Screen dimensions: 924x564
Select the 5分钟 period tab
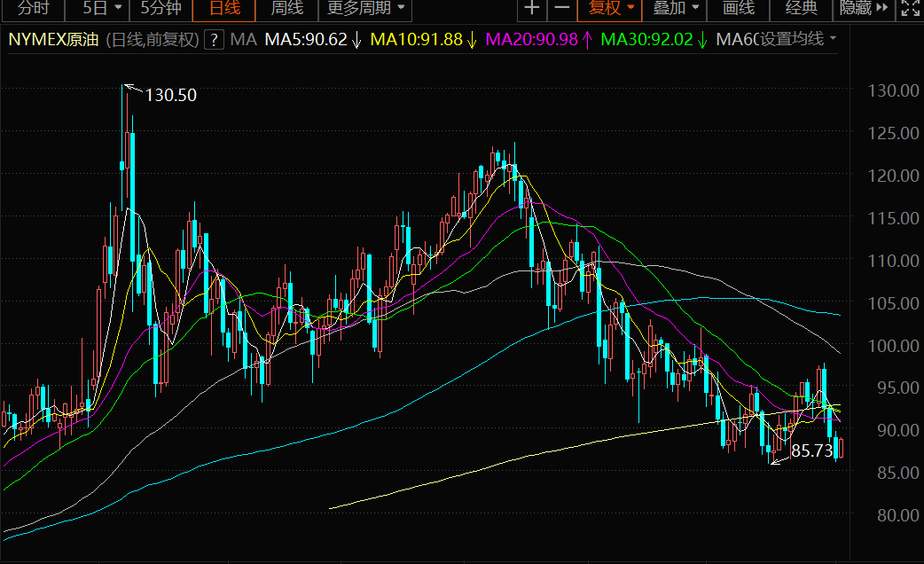pos(161,8)
